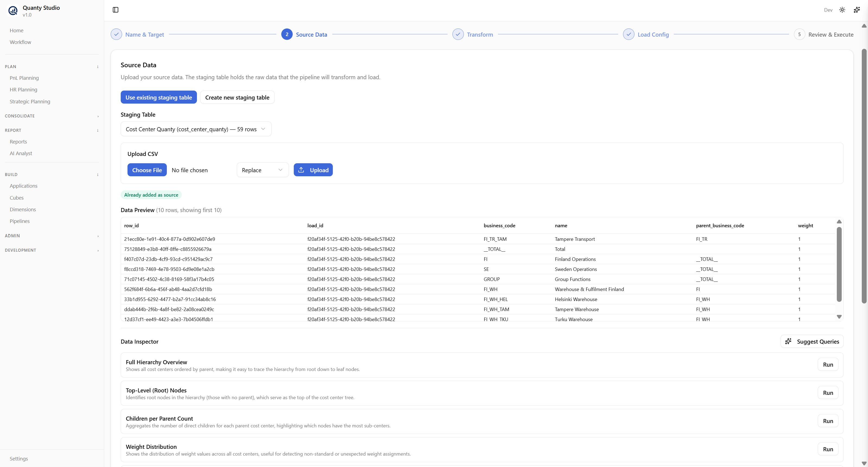Run the Children per Parent Count query
This screenshot has height=467, width=868.
click(828, 421)
